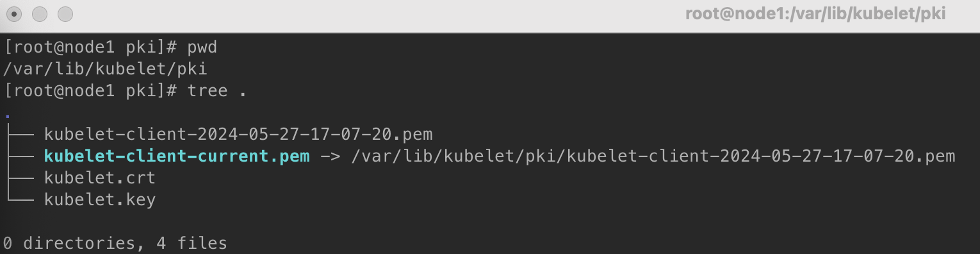Click the /var/lib/kubelet/pki output line
Screen dimensions: 980x254
click(x=105, y=69)
